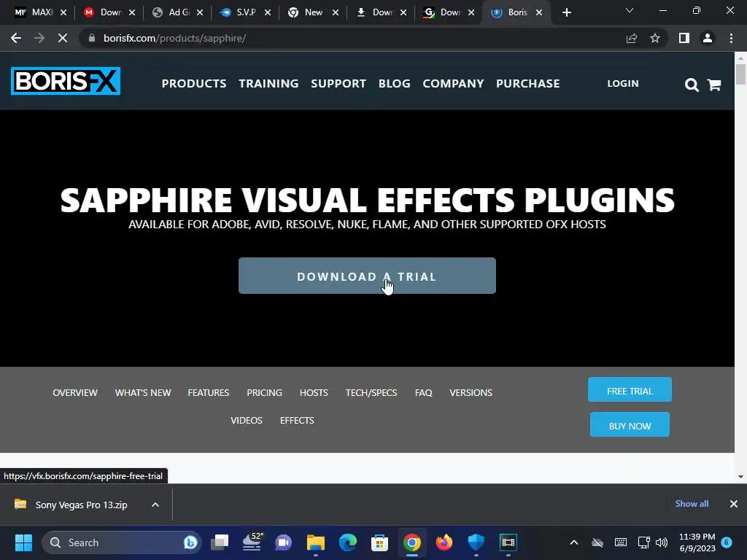Click the BUY NOW button
Screen dimensions: 747x560
(x=630, y=425)
